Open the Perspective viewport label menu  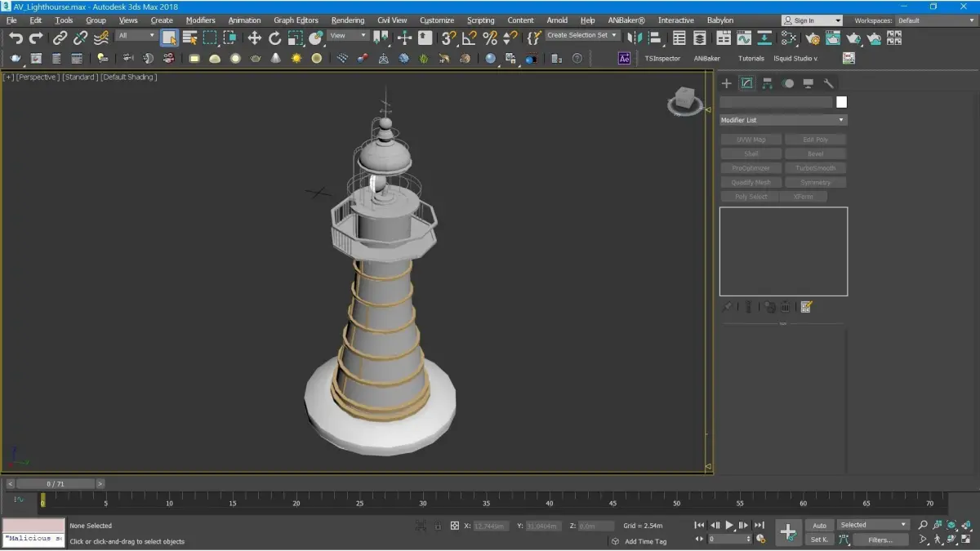coord(38,78)
